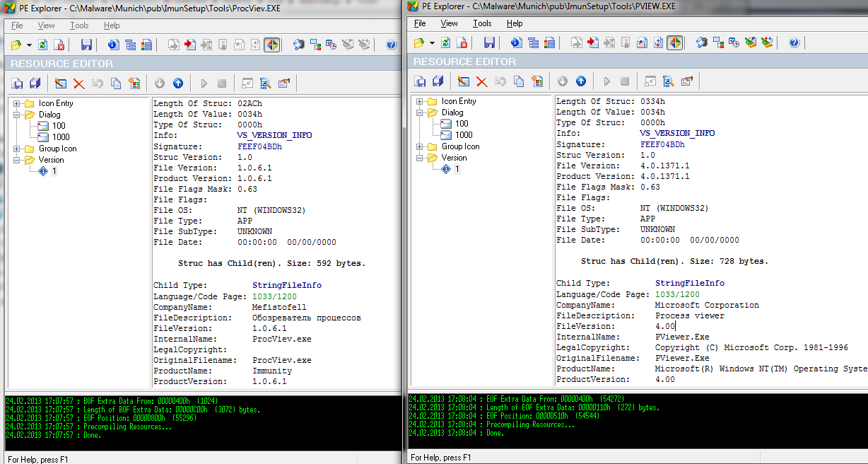Open the Import viewer red arrow icon in ProcView.EXE window
Image resolution: width=868 pixels, height=464 pixels.
(190, 45)
